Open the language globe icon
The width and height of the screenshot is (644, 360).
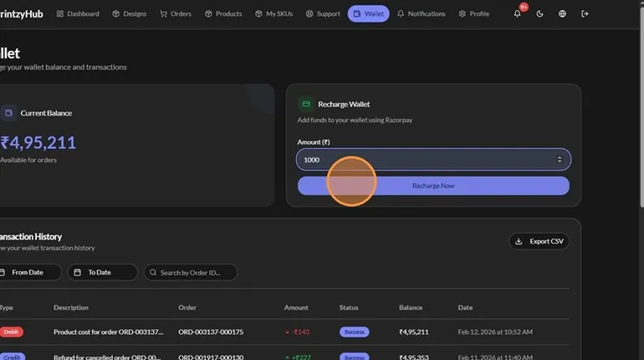pyautogui.click(x=562, y=13)
